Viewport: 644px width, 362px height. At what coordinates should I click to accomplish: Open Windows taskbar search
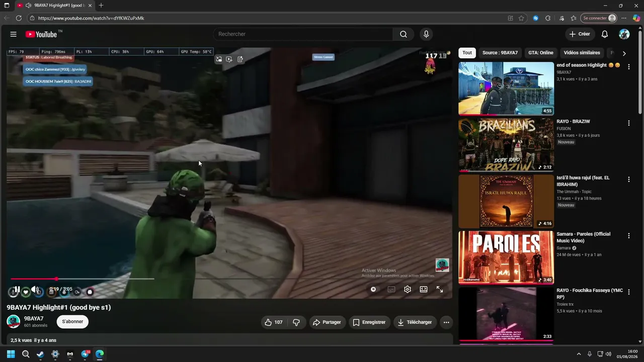(x=26, y=354)
